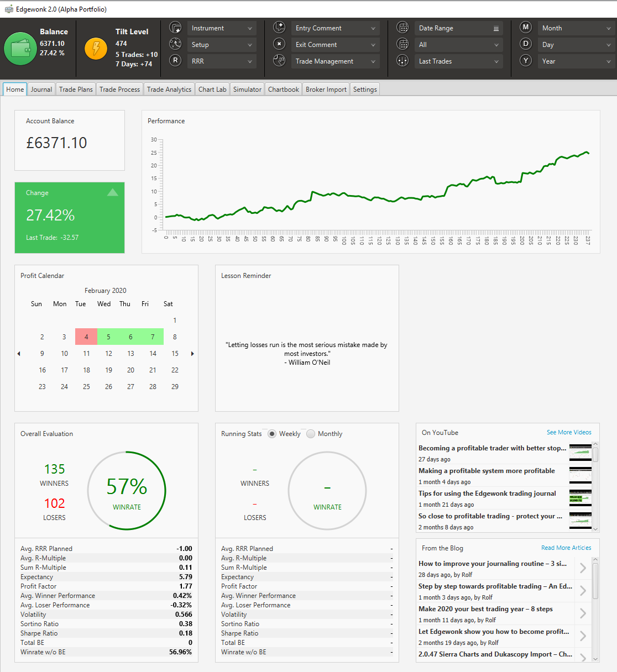The height and width of the screenshot is (672, 617).
Task: Click the Date Range calendar icon
Action: [403, 28]
